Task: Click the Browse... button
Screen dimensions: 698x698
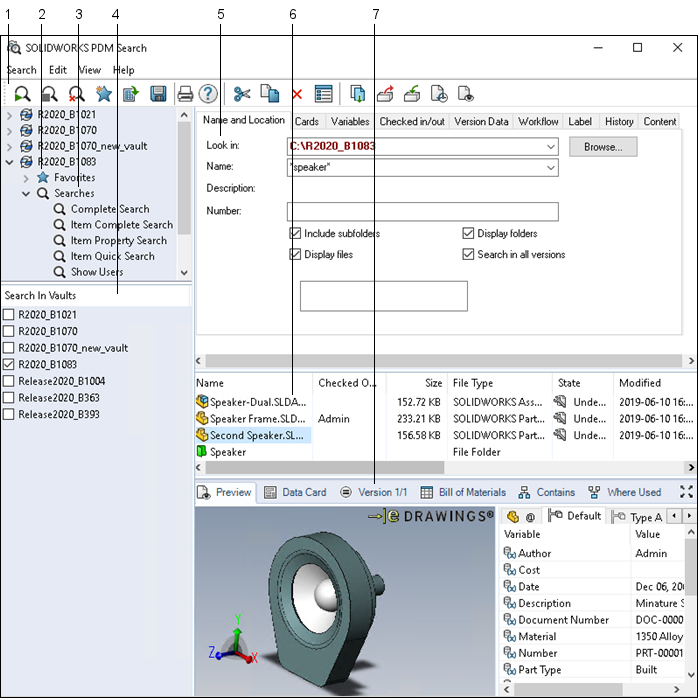Action: [603, 147]
